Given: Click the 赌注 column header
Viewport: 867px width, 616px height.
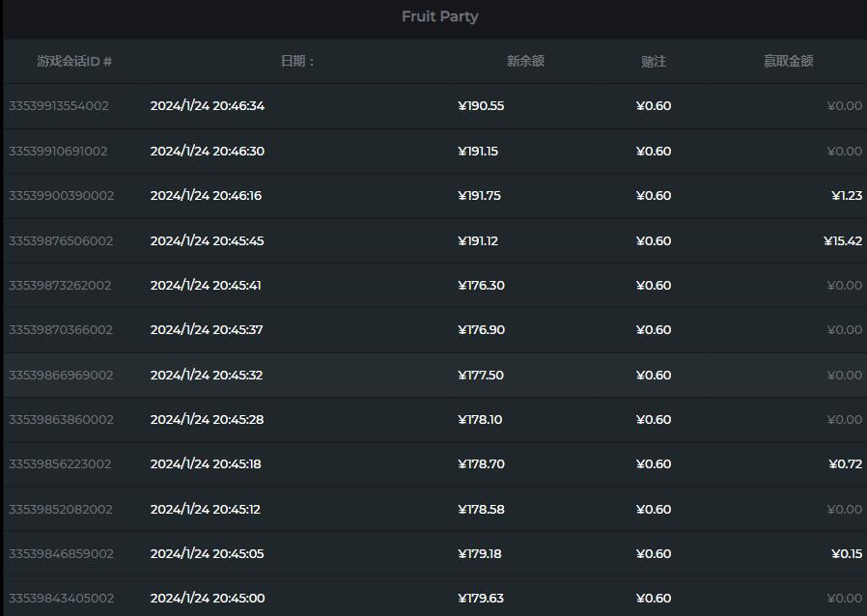Looking at the screenshot, I should pos(654,62).
